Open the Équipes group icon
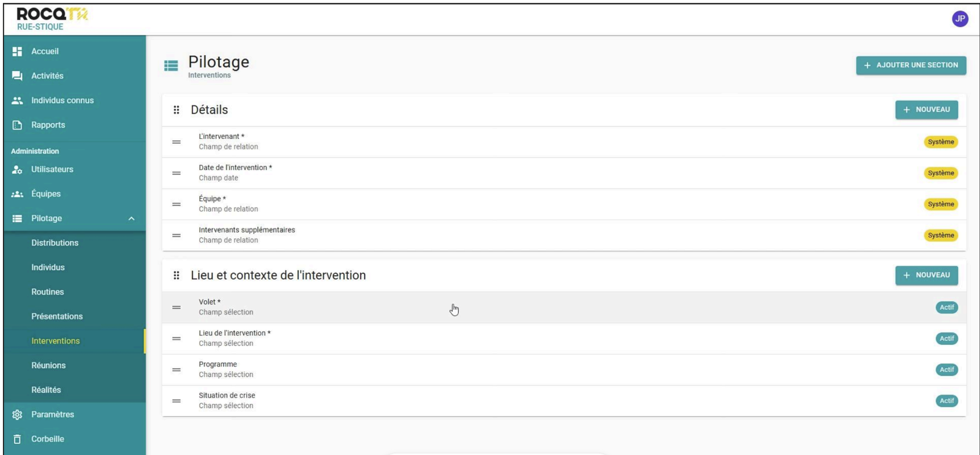 17,194
